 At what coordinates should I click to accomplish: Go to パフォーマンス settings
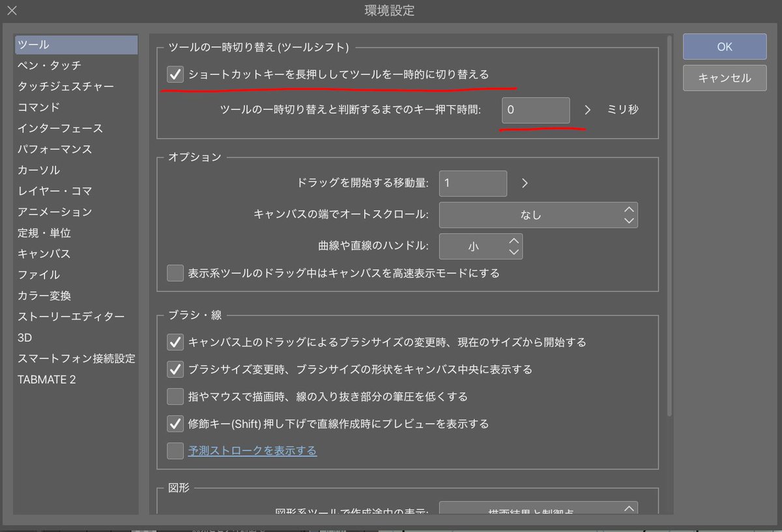coord(76,149)
